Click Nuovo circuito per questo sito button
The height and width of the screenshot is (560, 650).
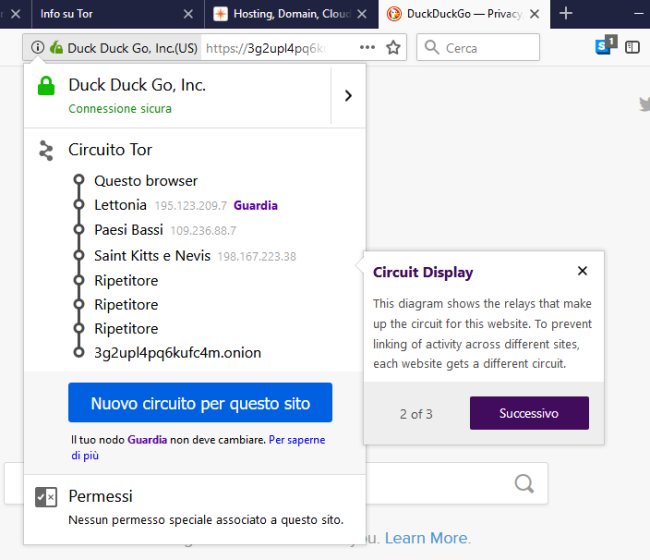[x=200, y=402]
